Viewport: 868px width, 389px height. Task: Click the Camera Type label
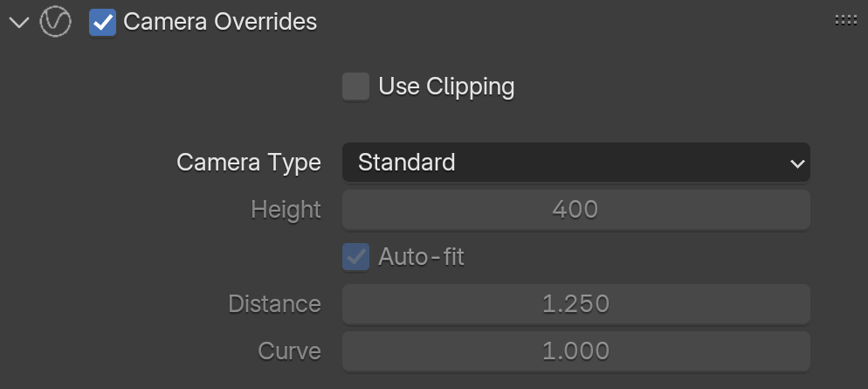249,163
